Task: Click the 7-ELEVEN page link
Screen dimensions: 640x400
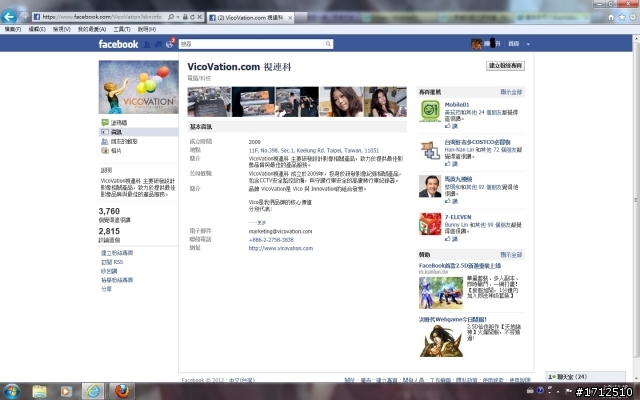Action: [458, 217]
